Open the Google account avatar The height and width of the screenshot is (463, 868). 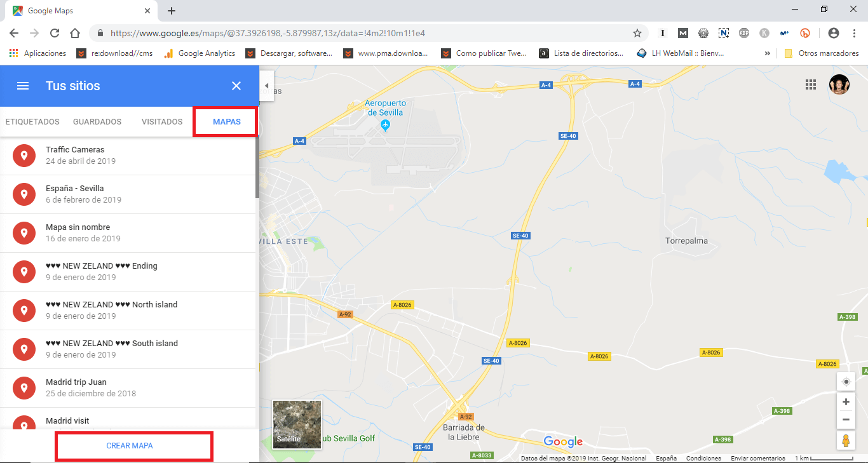[x=839, y=85]
